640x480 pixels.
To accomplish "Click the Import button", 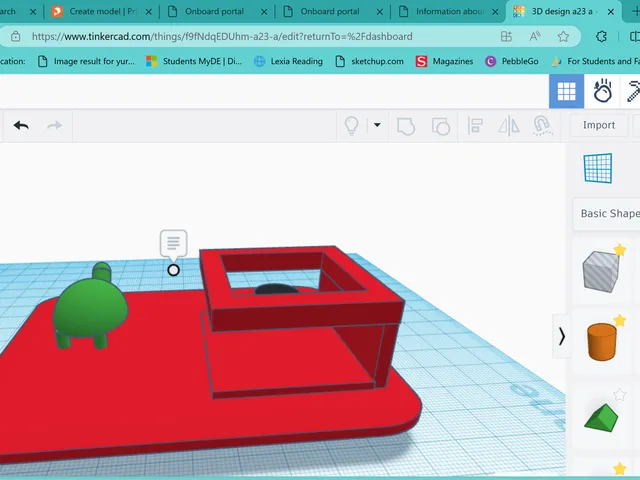I will coord(599,125).
